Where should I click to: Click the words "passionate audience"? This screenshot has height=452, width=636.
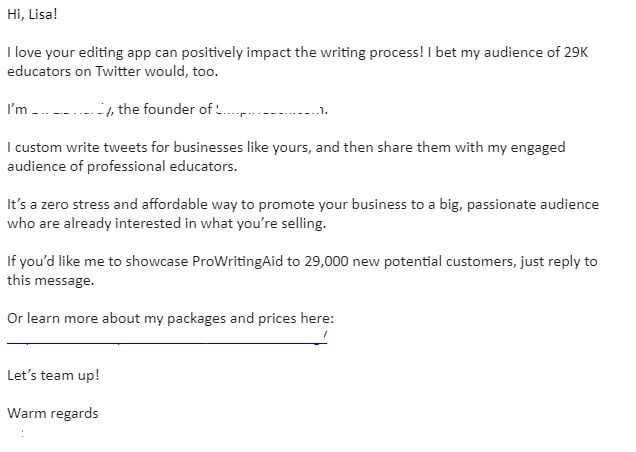pyautogui.click(x=533, y=204)
